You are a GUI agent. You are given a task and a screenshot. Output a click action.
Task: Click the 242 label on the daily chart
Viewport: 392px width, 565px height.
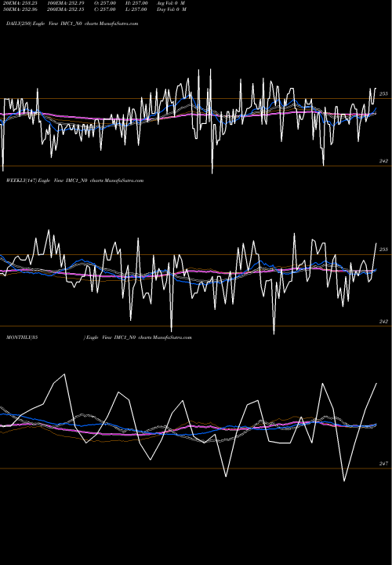click(383, 161)
